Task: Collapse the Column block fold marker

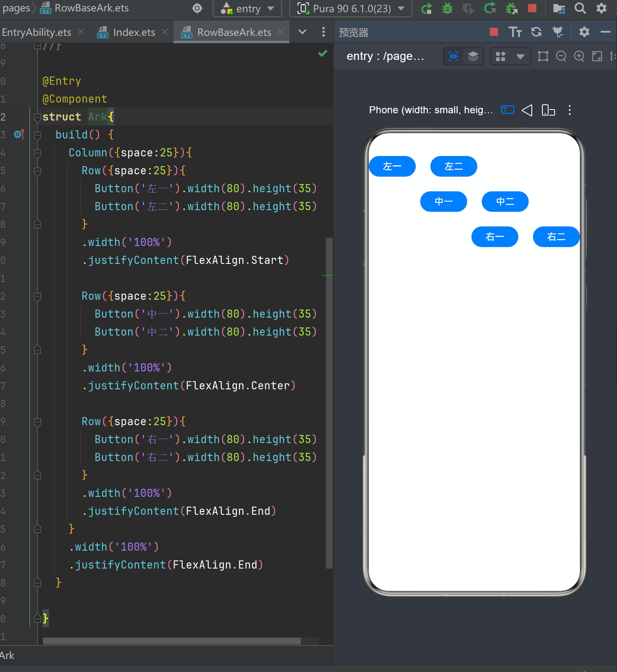Action: tap(37, 153)
